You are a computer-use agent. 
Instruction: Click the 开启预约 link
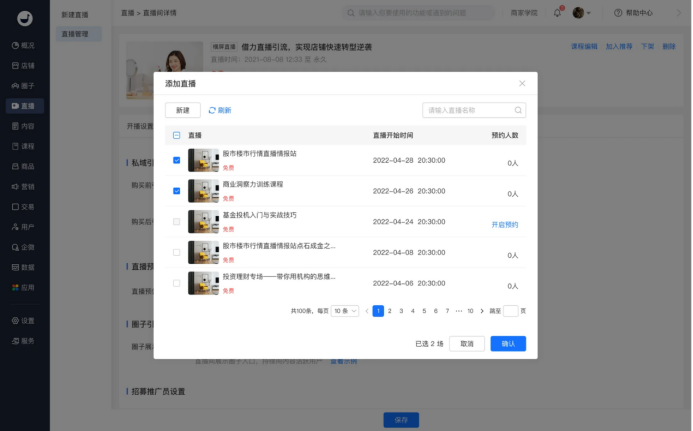click(x=505, y=225)
